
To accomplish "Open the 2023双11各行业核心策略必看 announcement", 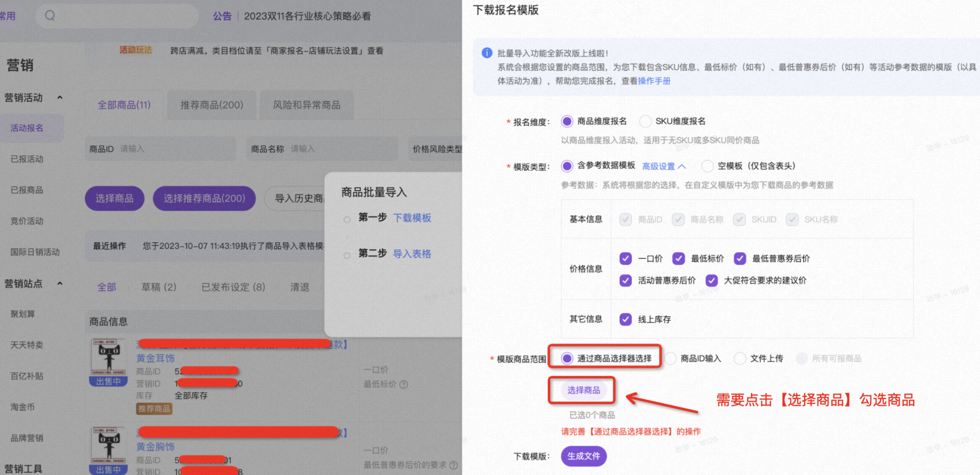I will pyautogui.click(x=307, y=16).
